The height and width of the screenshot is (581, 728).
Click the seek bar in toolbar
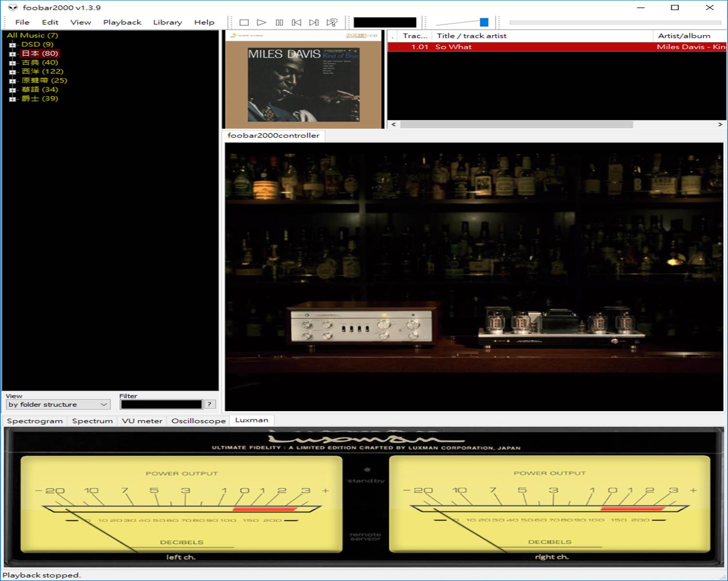pos(615,22)
